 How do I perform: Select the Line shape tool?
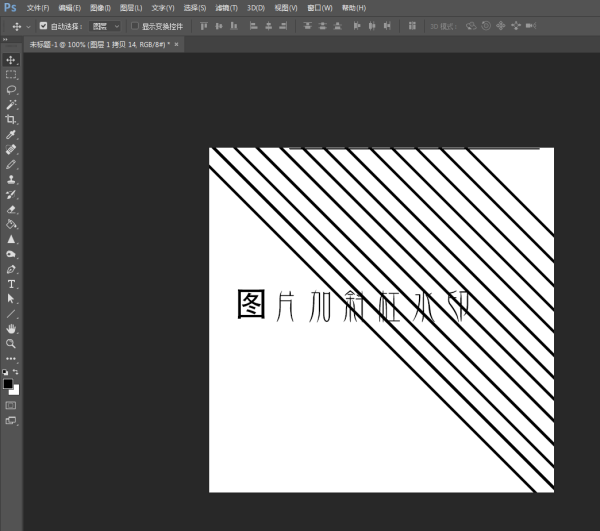(x=11, y=314)
